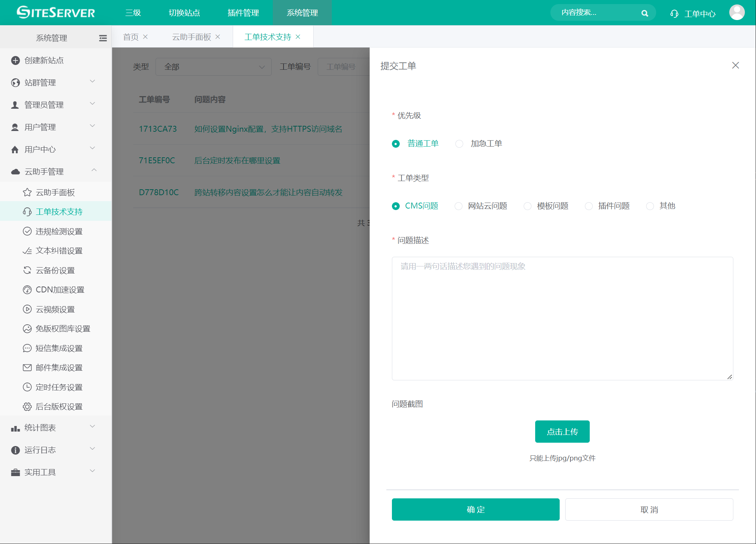Open the 插件管理 top menu

243,13
